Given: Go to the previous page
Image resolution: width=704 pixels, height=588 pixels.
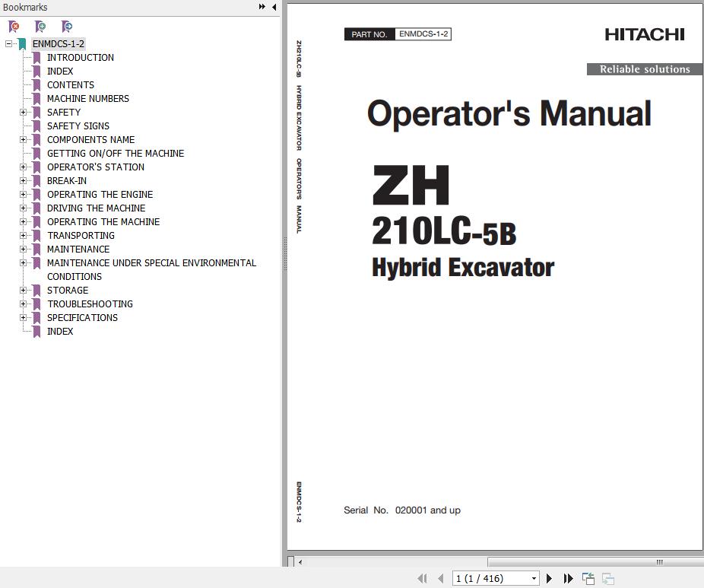Looking at the screenshot, I should [441, 579].
